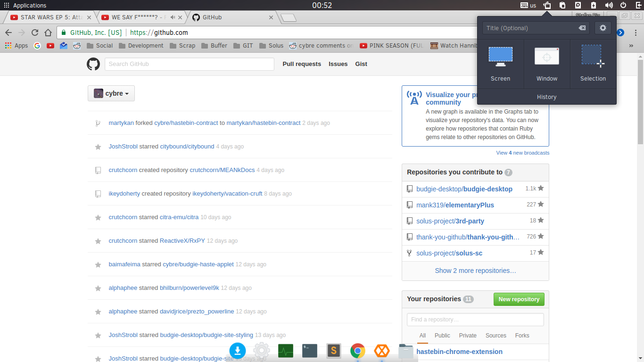Open Pull requests in GitHub header
Image resolution: width=644 pixels, height=362 pixels.
[x=302, y=64]
